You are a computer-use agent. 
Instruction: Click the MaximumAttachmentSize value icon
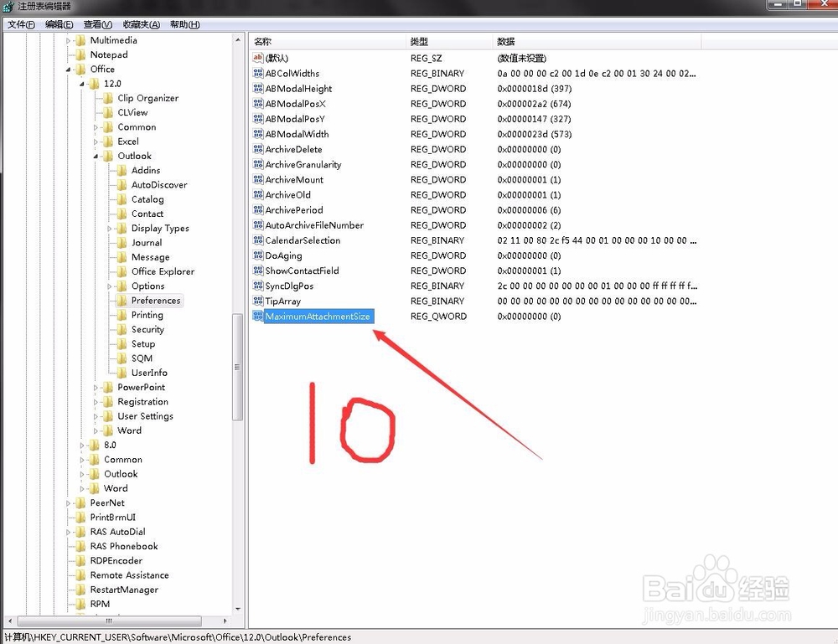[258, 317]
